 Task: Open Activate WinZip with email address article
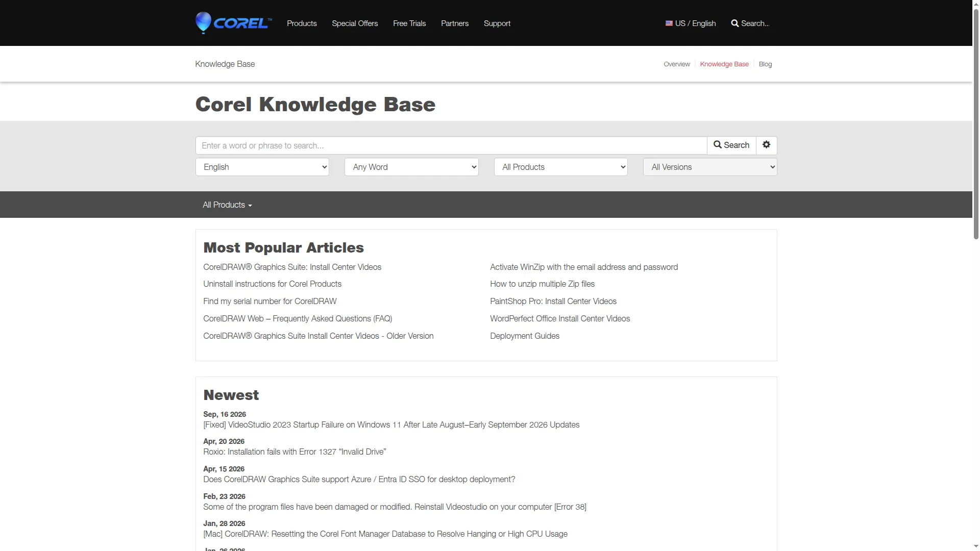point(584,267)
